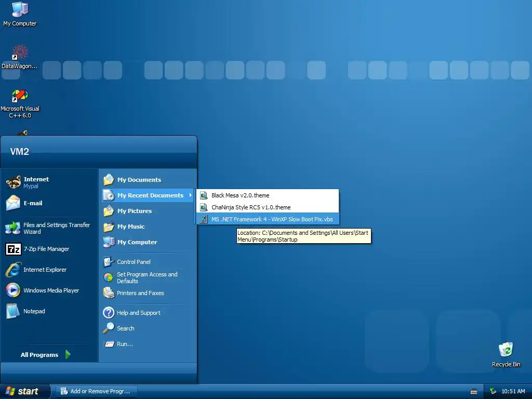Click the Notepad icon in Start menu
The image size is (532, 399).
[x=13, y=311]
